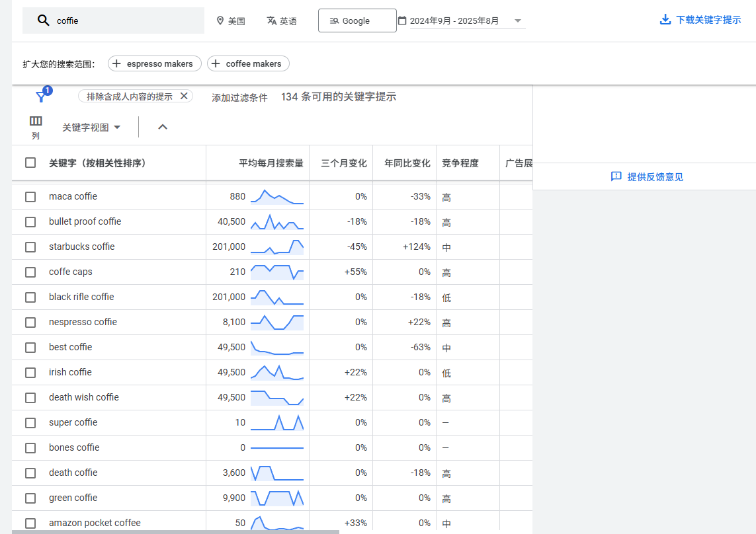Viewport: 756px width, 534px height.
Task: Click 添加过滤条件 to add a filter
Action: click(x=239, y=97)
